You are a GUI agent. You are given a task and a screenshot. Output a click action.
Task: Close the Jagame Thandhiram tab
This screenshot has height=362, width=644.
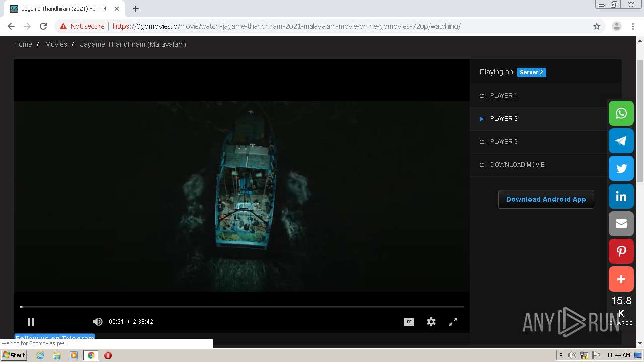click(118, 9)
